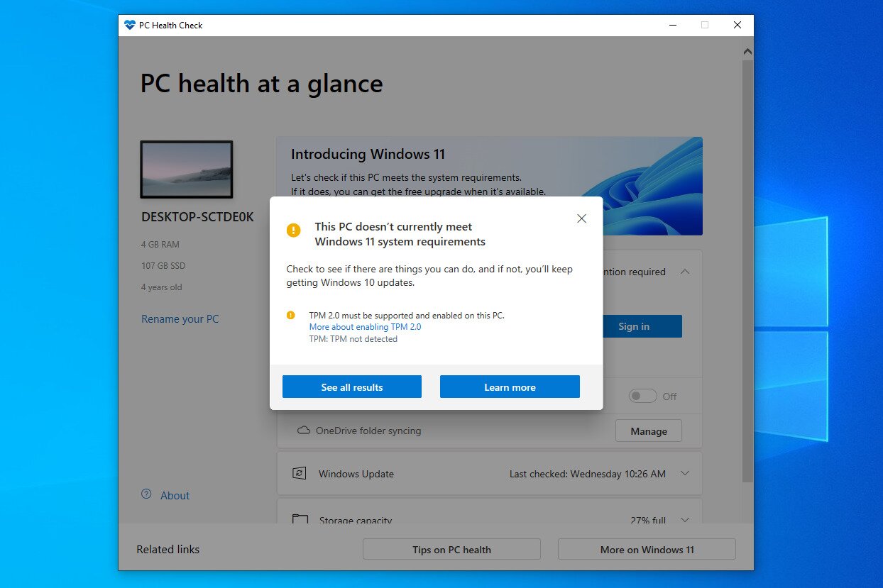Click the vertical scrollbar thumb
Screen dimensions: 883x588
(747, 270)
